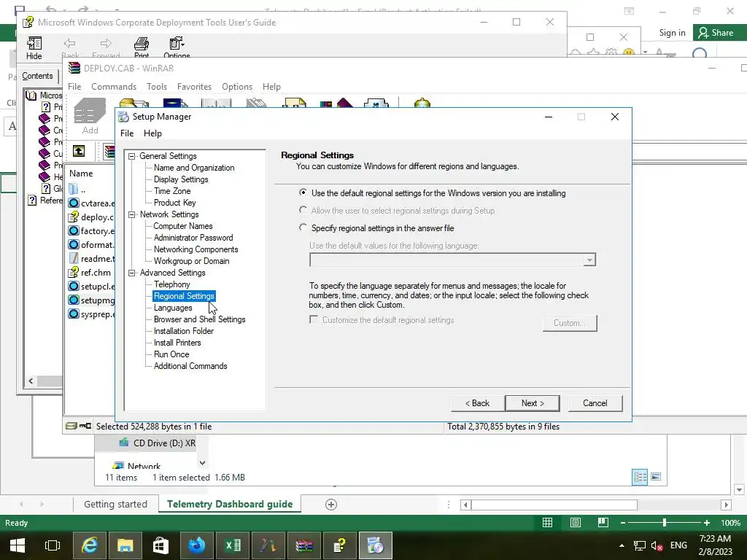
Task: Open WinRAR Tools menu
Action: pos(157,87)
